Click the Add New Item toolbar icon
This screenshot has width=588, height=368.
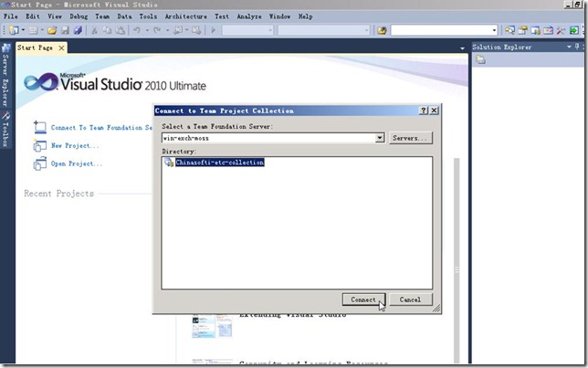click(34, 30)
